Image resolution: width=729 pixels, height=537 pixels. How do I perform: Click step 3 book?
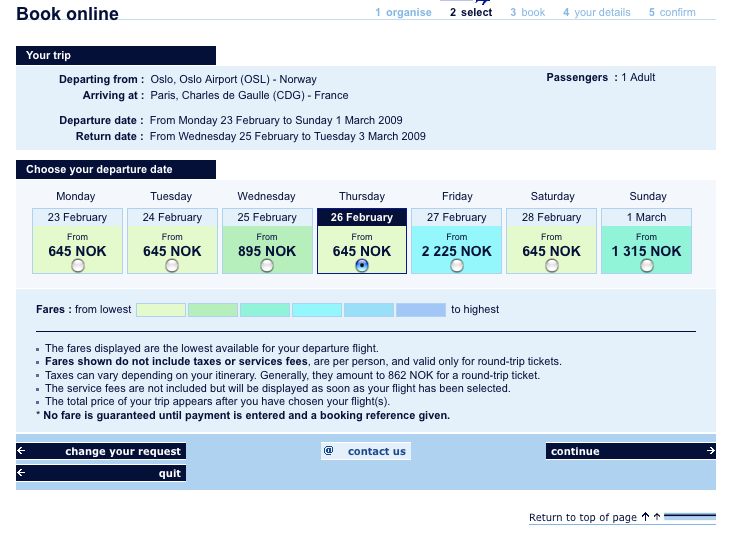click(x=528, y=13)
